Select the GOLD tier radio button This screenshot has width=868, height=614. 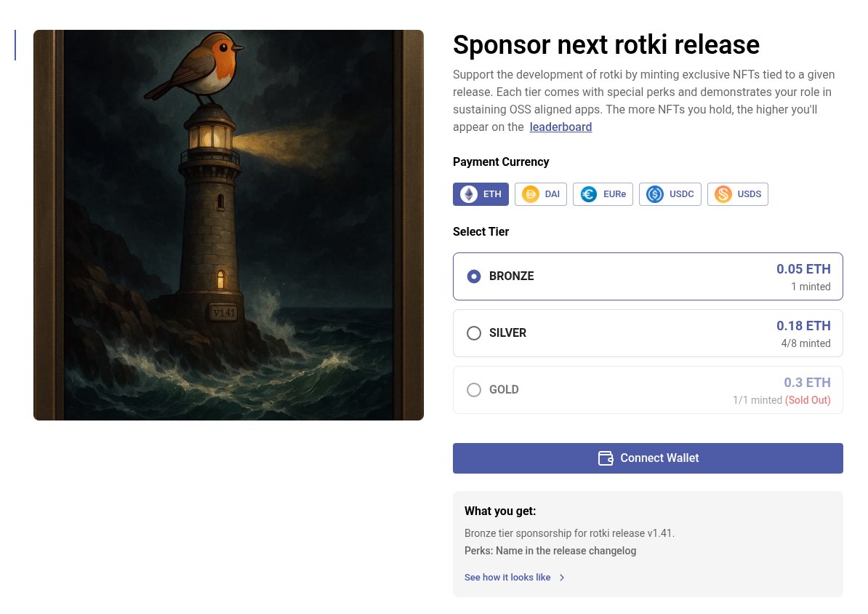point(474,390)
